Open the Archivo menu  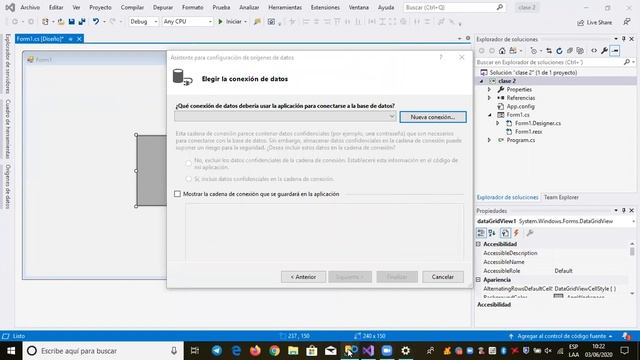30,7
